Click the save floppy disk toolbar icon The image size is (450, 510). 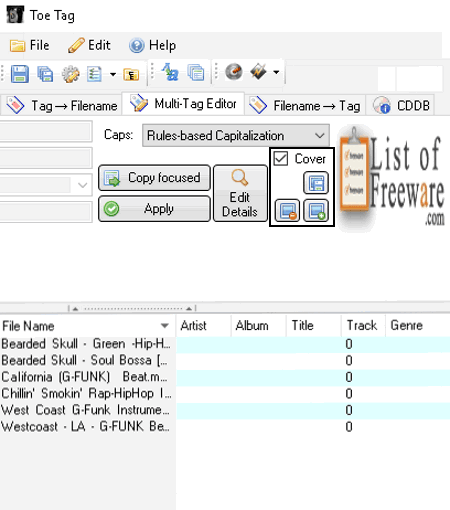pos(20,74)
